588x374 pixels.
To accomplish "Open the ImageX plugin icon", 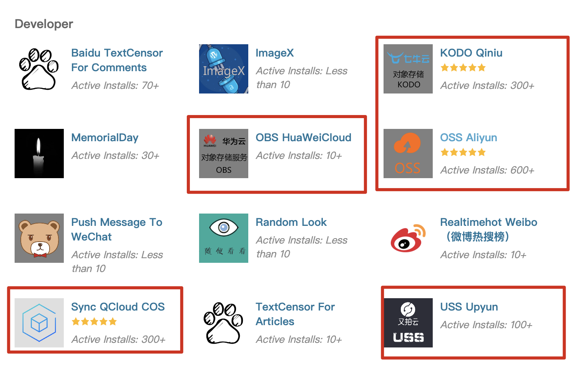I will coord(223,69).
